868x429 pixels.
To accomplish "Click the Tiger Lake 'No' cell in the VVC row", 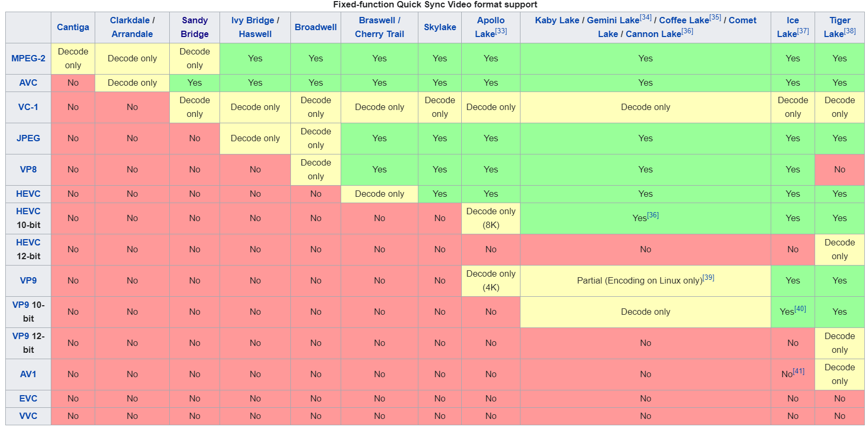I will (x=839, y=416).
